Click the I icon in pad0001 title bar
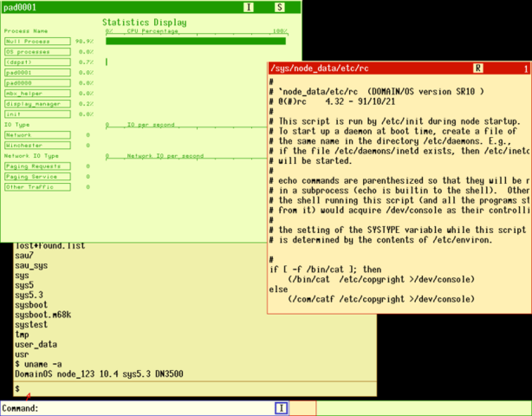The width and height of the screenshot is (532, 416). [x=249, y=7]
